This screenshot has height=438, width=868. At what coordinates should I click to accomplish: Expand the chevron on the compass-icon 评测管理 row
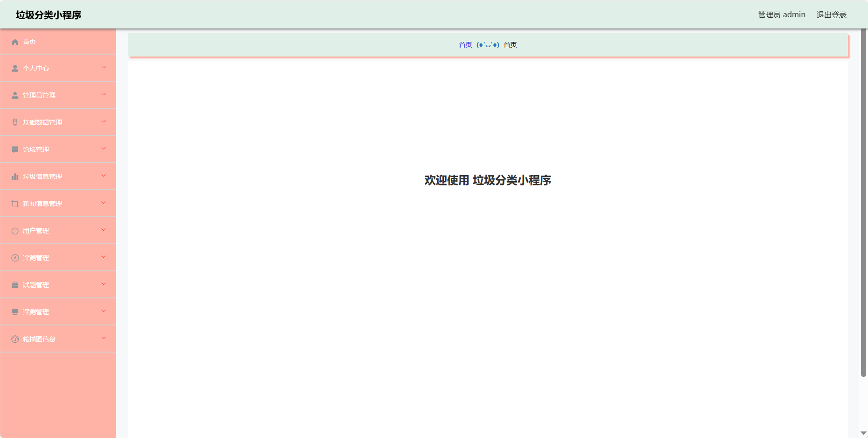pos(104,257)
